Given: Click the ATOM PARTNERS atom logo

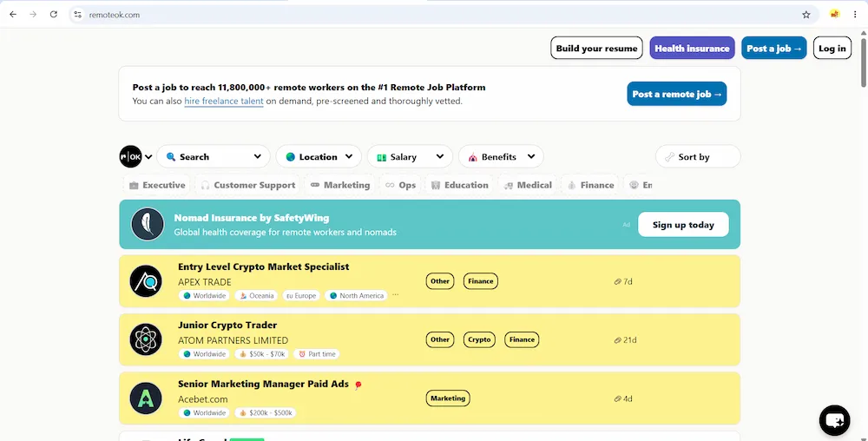Looking at the screenshot, I should tap(146, 339).
